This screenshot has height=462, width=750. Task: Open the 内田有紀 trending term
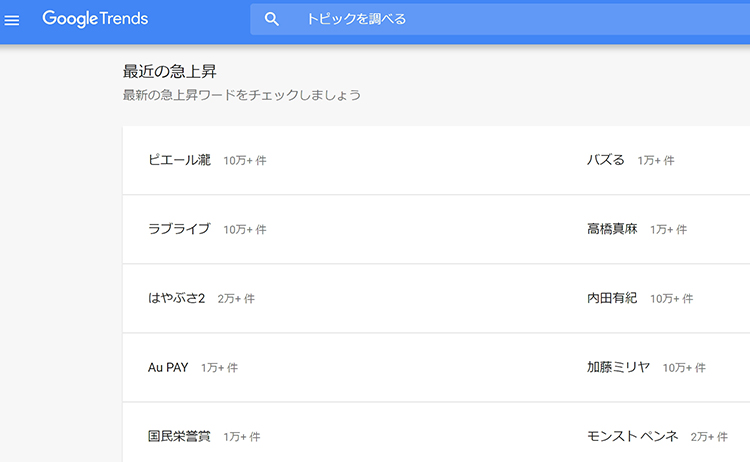click(612, 298)
